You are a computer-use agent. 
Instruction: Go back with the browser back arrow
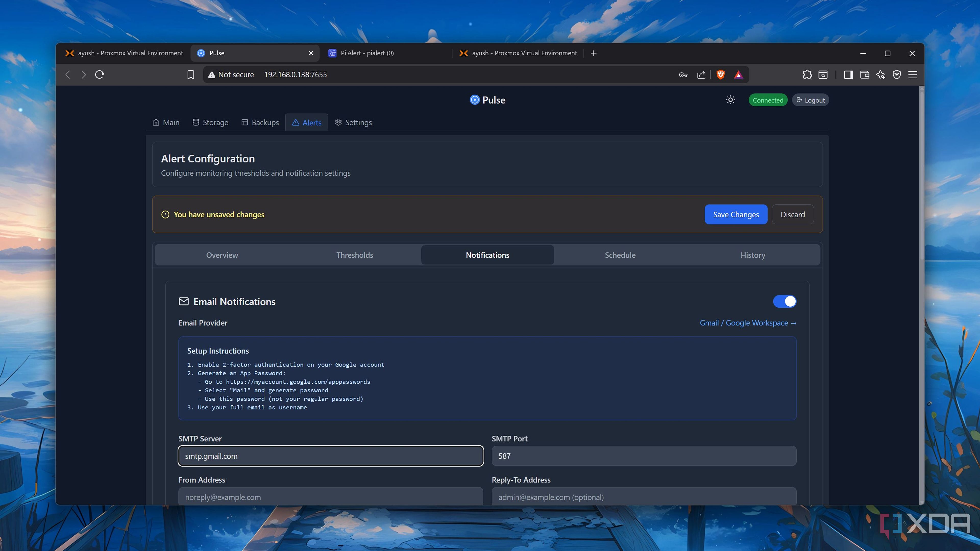(68, 74)
